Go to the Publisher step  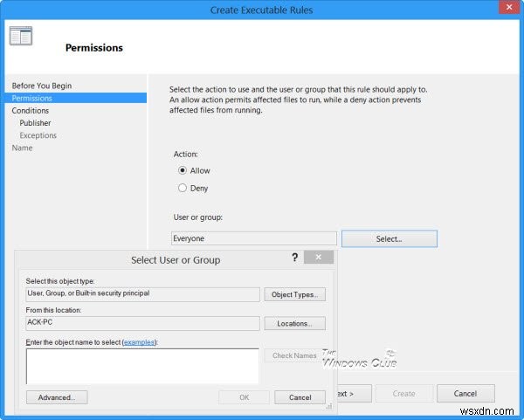(x=36, y=123)
